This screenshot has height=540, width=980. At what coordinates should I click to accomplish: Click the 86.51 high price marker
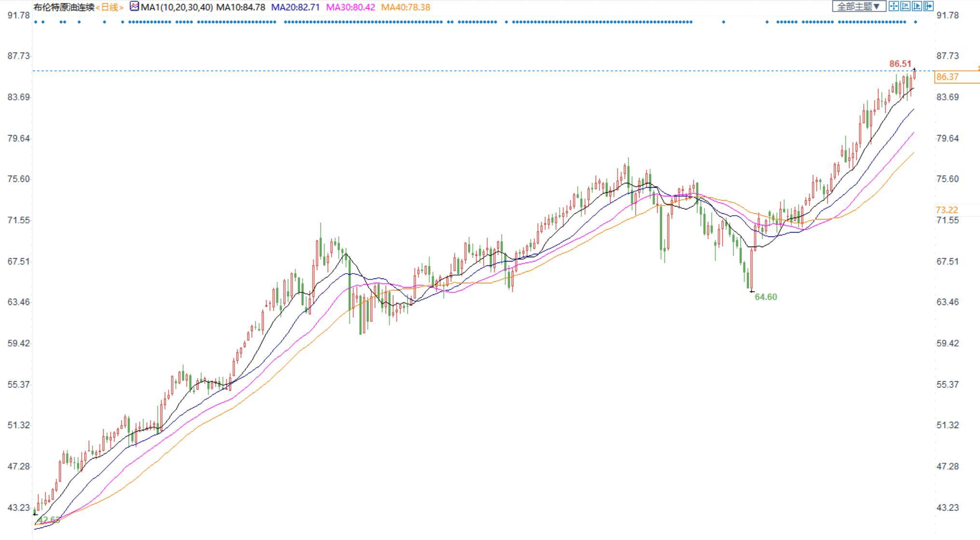tap(900, 64)
